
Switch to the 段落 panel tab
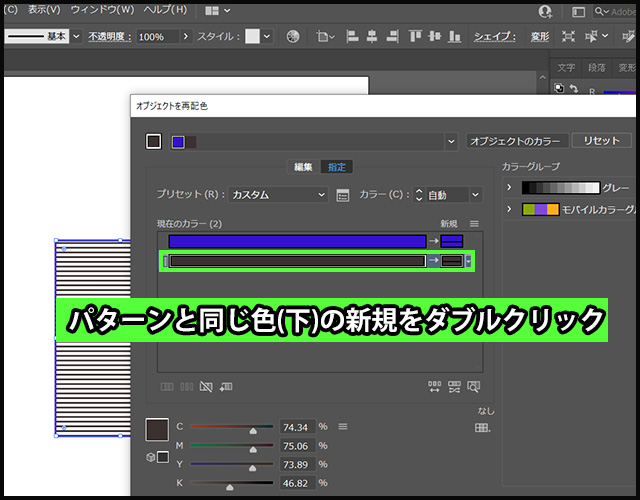click(x=596, y=68)
